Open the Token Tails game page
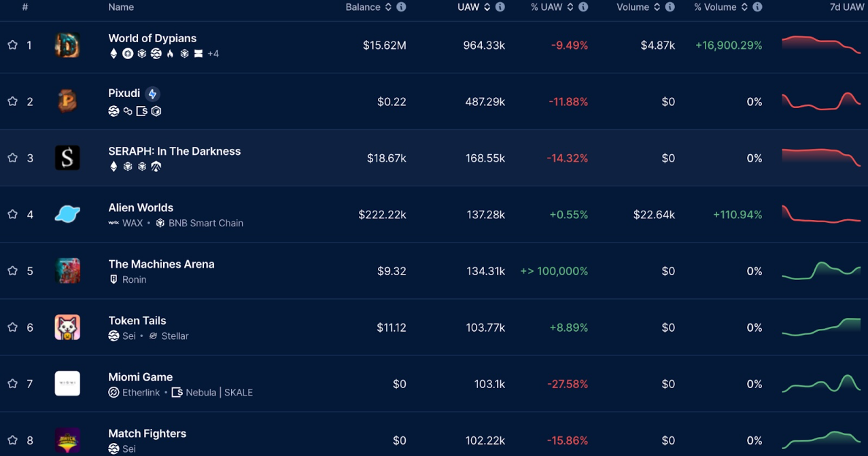The image size is (868, 456). 137,320
